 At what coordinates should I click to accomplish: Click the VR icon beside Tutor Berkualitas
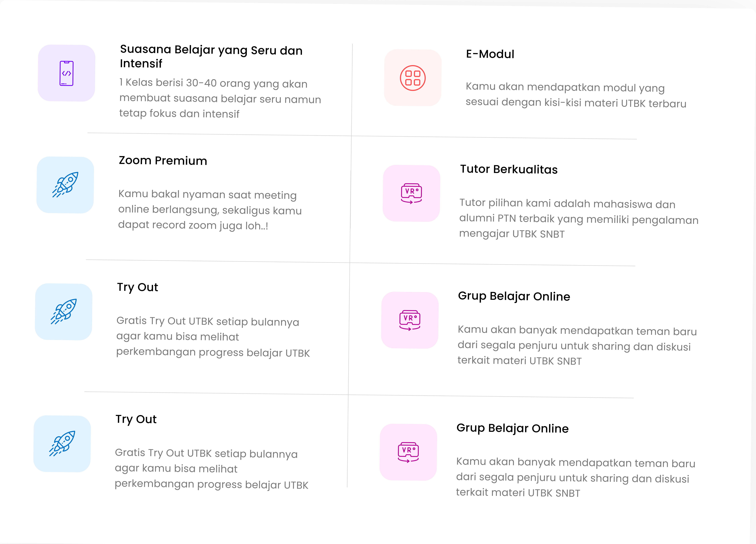click(411, 193)
